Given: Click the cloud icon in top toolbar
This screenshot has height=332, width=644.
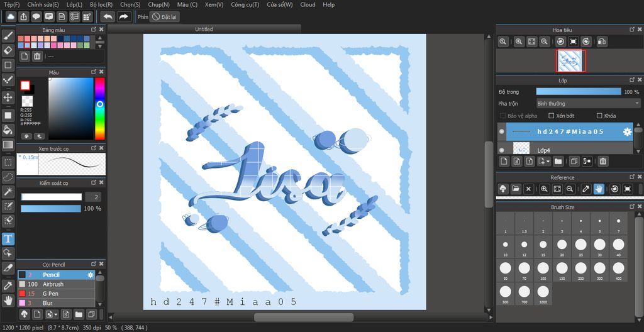Looking at the screenshot, I should 11,16.
